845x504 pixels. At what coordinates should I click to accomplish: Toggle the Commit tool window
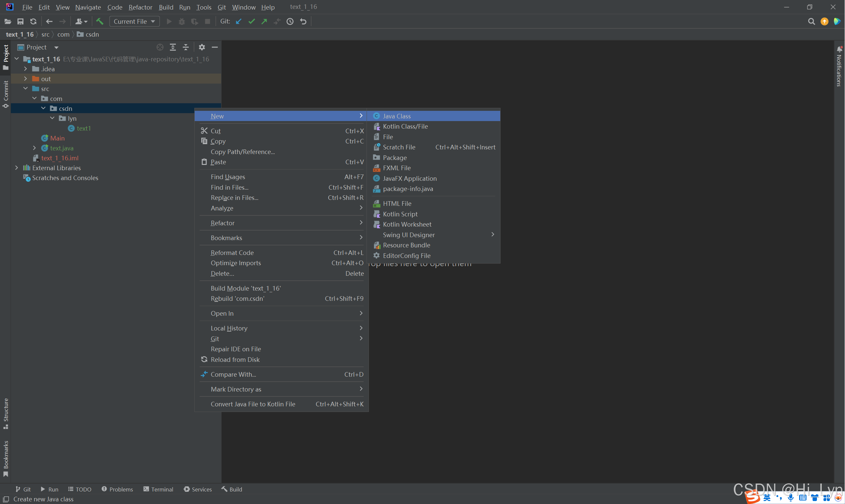5,94
